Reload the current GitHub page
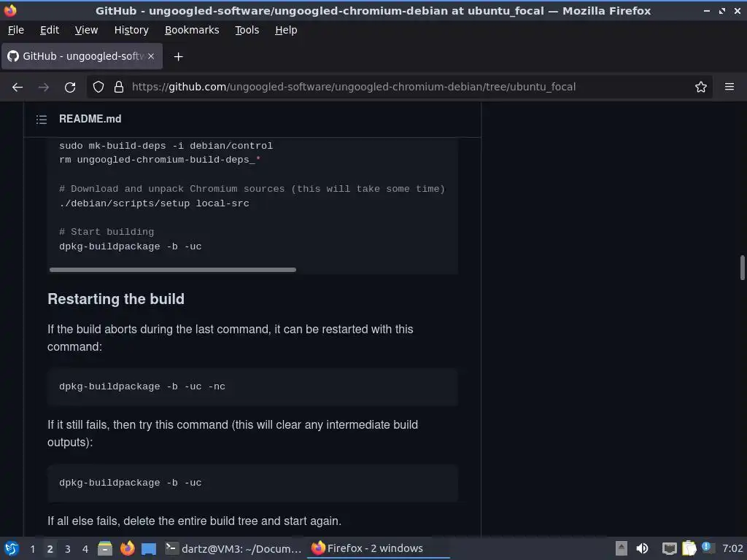 tap(70, 87)
